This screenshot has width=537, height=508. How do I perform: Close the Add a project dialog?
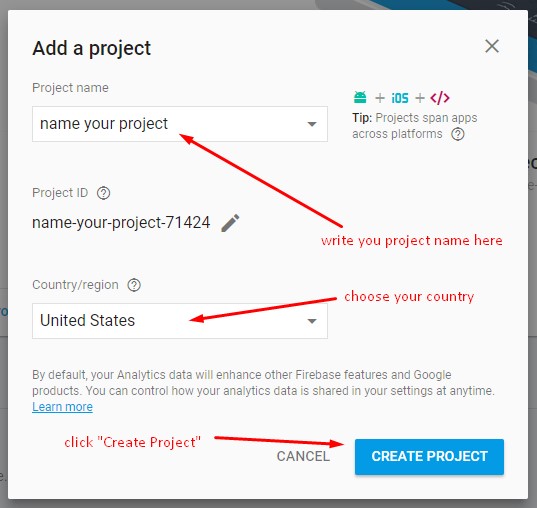[x=492, y=46]
